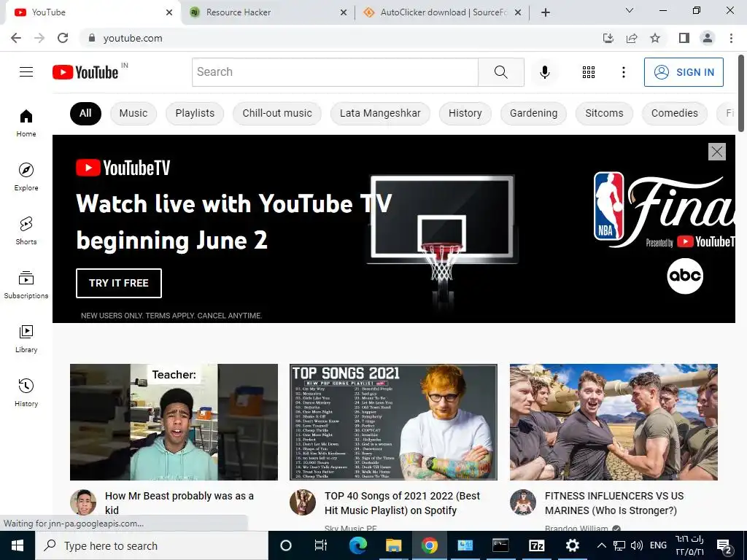This screenshot has height=560, width=747.
Task: Open the YouTube apps grid icon
Action: (x=589, y=72)
